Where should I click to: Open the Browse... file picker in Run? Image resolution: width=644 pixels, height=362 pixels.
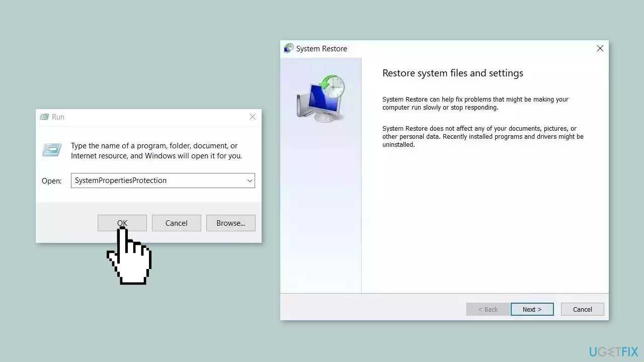point(231,223)
